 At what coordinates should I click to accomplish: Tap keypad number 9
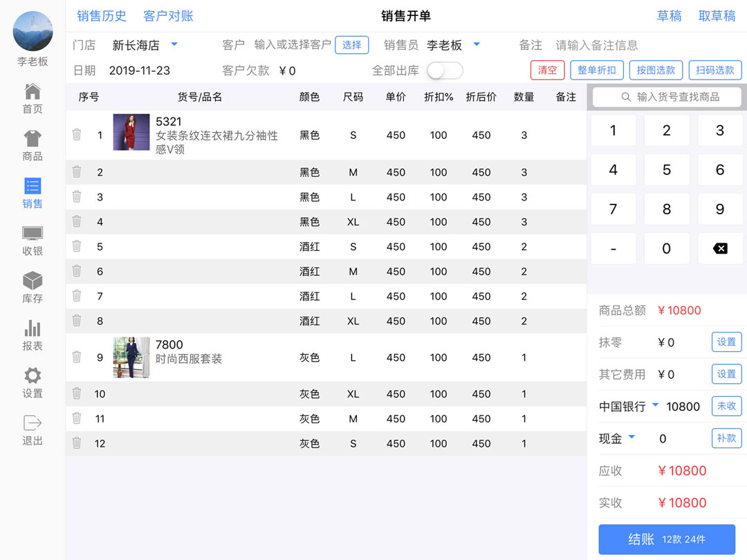pyautogui.click(x=720, y=209)
